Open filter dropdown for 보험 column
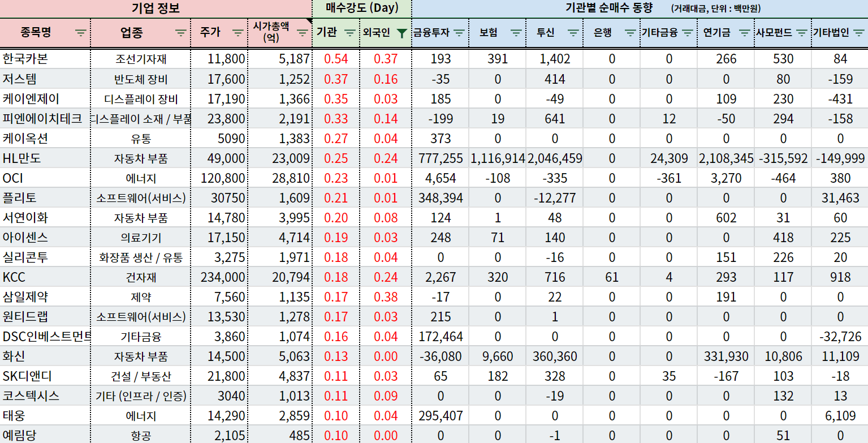The image size is (868, 443). pyautogui.click(x=516, y=33)
